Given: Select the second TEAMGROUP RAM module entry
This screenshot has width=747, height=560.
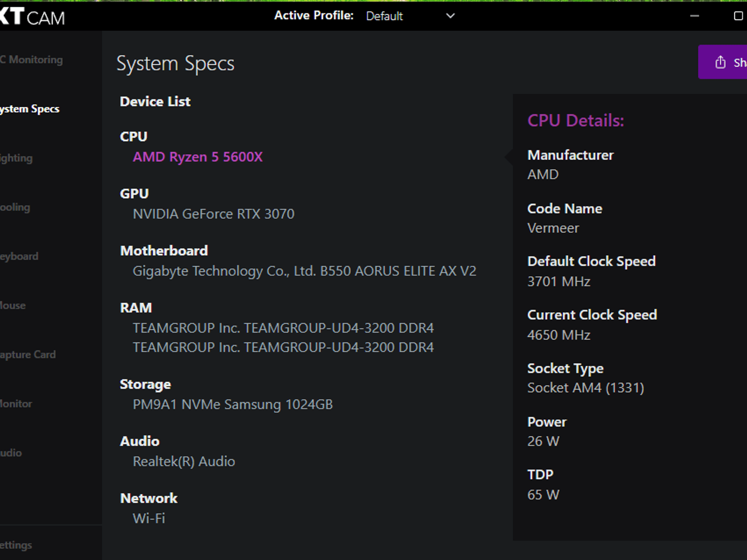Looking at the screenshot, I should click(x=283, y=347).
